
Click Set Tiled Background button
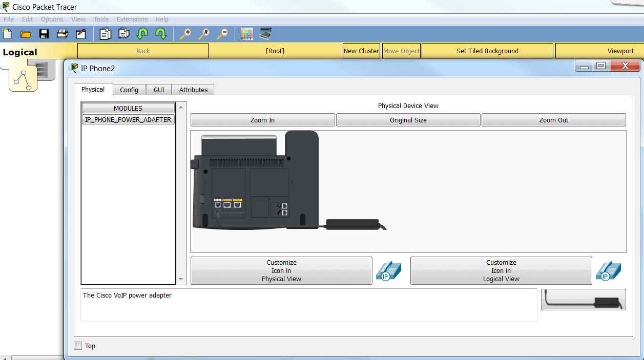487,51
